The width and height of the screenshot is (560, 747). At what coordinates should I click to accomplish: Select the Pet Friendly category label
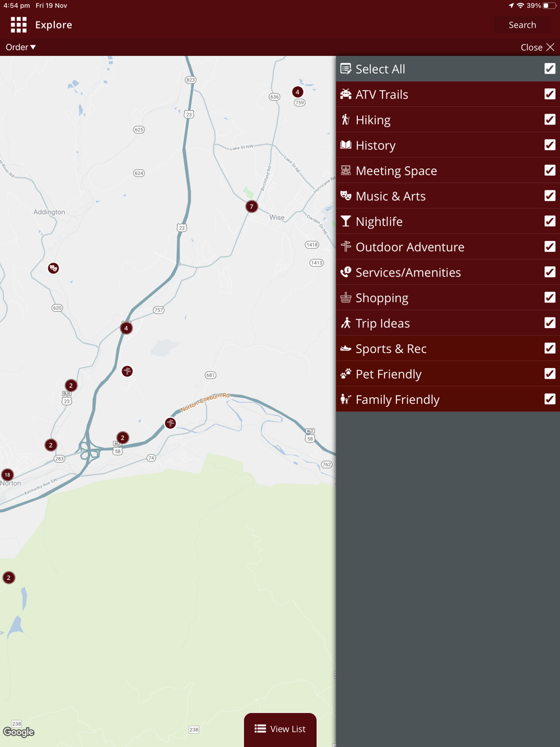coord(389,374)
